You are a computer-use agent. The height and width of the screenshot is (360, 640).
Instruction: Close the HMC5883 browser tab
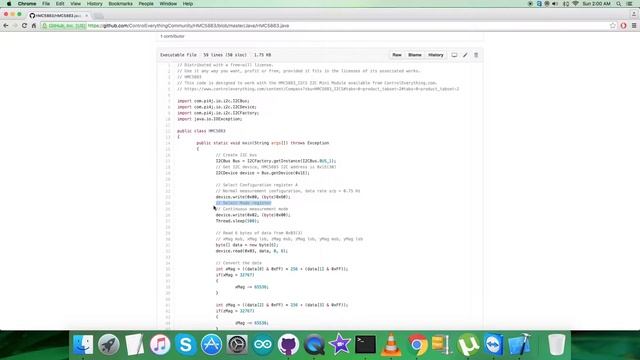pyautogui.click(x=87, y=16)
